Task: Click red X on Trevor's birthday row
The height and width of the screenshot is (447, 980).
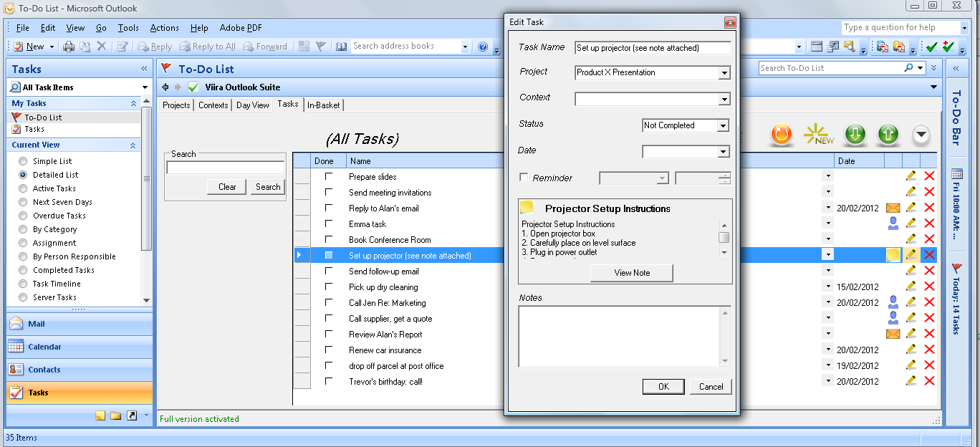Action: click(929, 381)
